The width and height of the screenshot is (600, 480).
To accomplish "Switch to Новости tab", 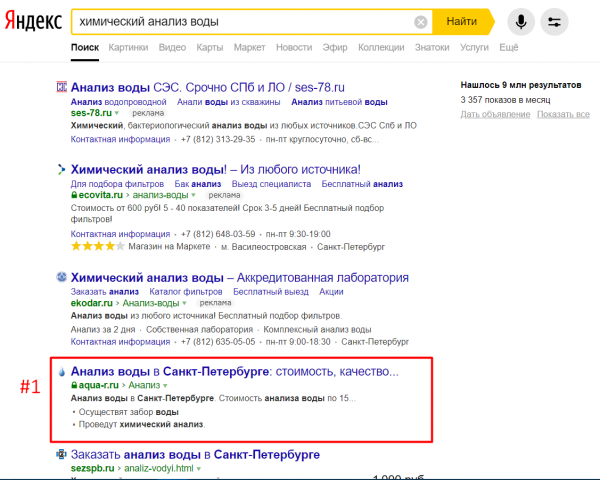I will [294, 47].
